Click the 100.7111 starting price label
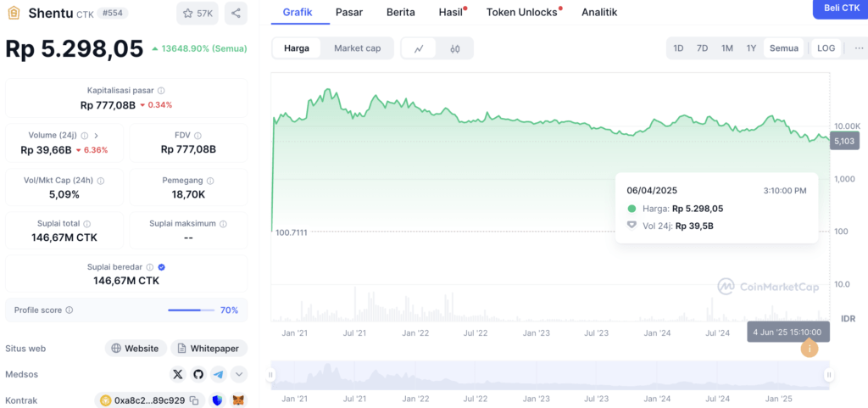The width and height of the screenshot is (868, 408). tap(292, 232)
